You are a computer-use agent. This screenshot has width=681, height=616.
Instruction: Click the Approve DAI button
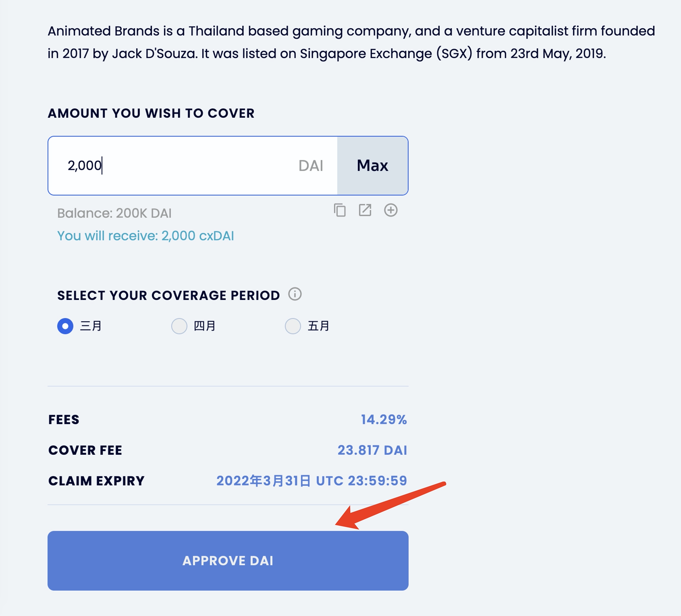click(x=228, y=560)
